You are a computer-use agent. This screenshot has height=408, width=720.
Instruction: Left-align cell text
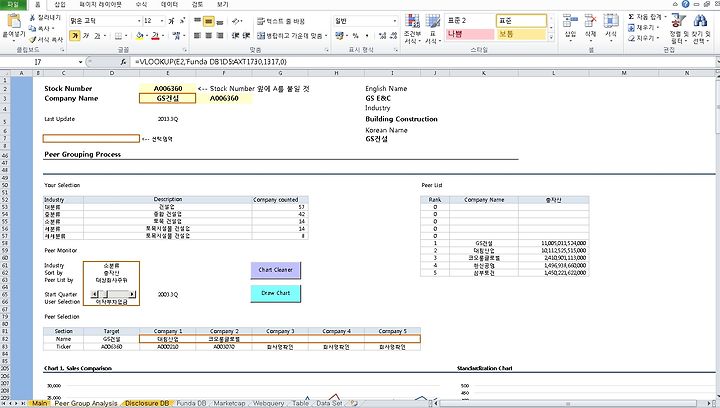pos(197,36)
